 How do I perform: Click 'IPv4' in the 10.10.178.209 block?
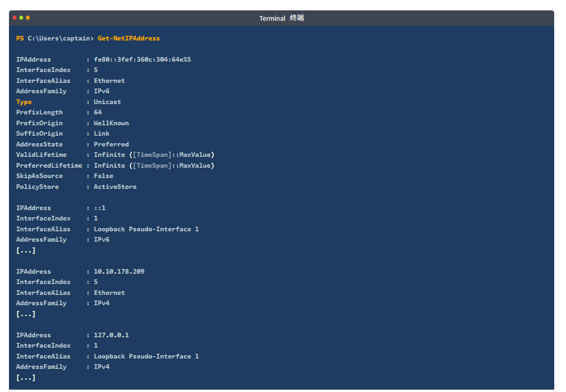102,303
